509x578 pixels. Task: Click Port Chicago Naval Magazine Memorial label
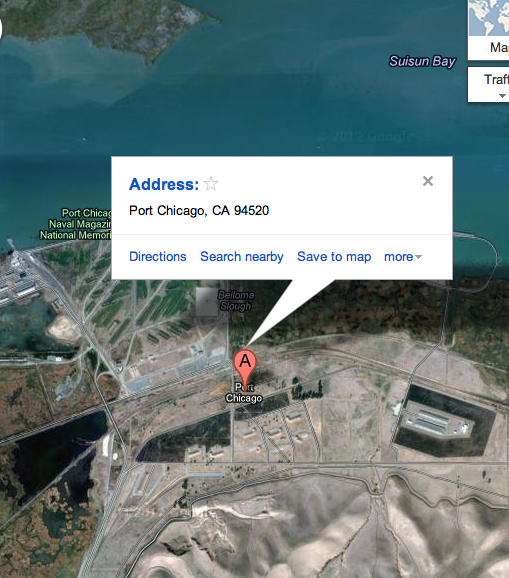pyautogui.click(x=76, y=224)
